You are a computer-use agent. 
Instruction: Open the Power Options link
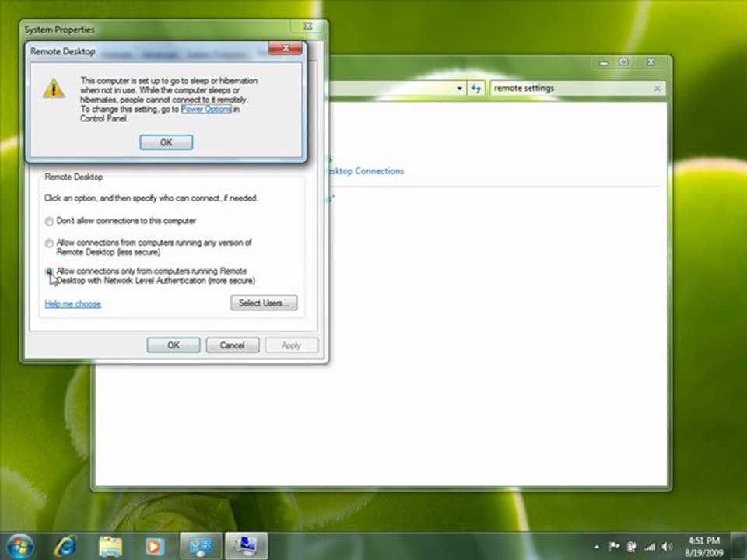click(x=206, y=109)
